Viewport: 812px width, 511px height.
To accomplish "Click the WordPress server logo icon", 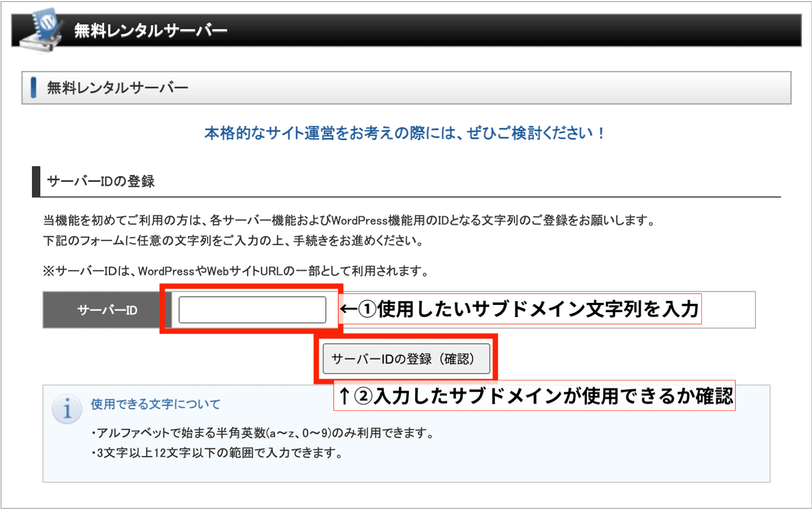I will (x=41, y=30).
